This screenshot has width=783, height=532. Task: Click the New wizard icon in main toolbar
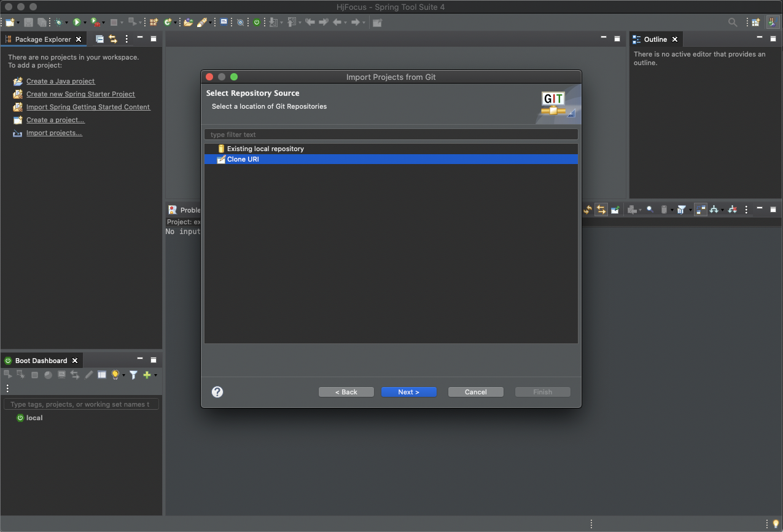tap(10, 22)
